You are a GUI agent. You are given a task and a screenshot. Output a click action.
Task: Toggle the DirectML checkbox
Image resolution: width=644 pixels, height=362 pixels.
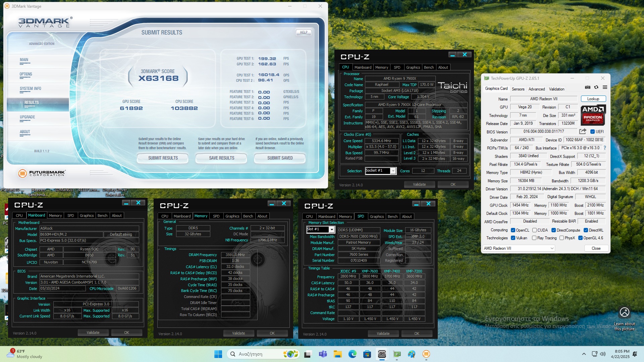coord(586,230)
